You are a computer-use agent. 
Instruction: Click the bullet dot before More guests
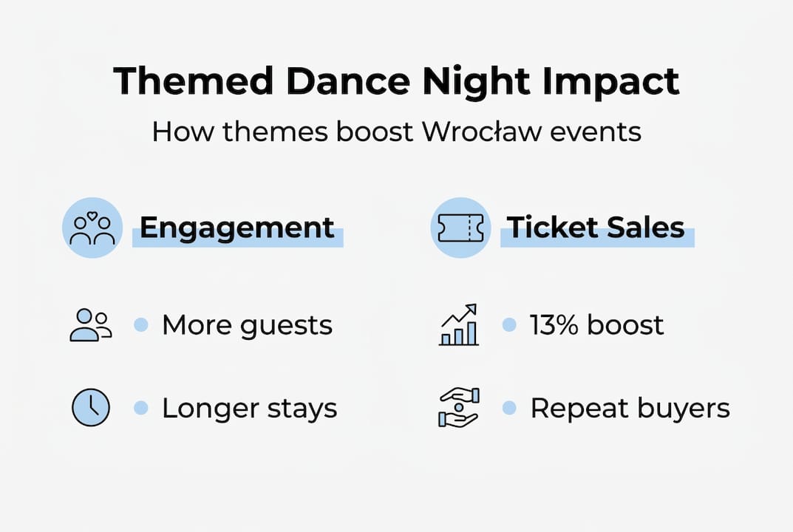coord(141,325)
